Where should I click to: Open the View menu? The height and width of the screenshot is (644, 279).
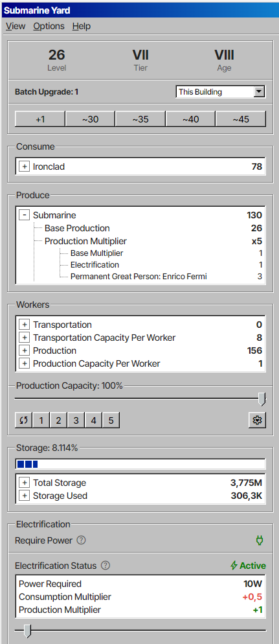tap(16, 27)
